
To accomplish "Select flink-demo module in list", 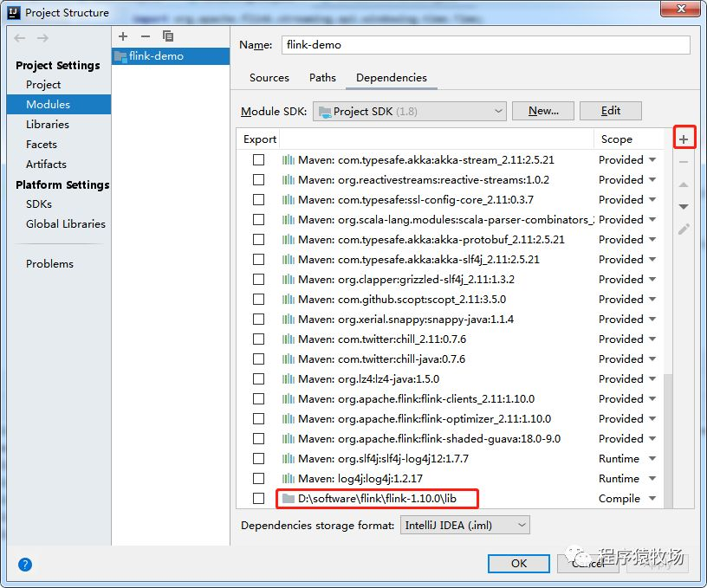I will (x=171, y=56).
